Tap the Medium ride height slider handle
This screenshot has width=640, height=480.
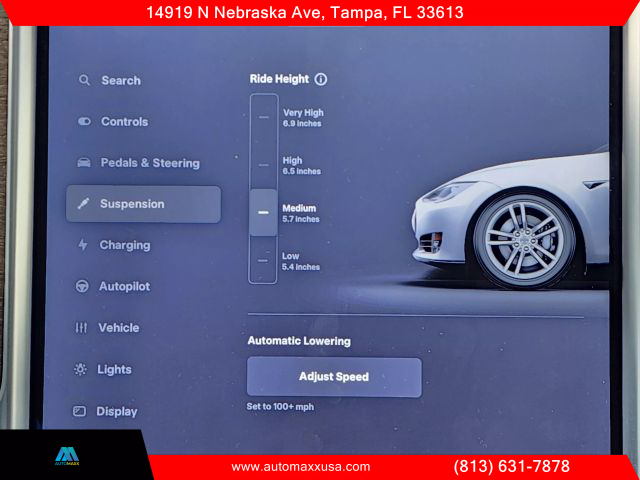point(263,212)
